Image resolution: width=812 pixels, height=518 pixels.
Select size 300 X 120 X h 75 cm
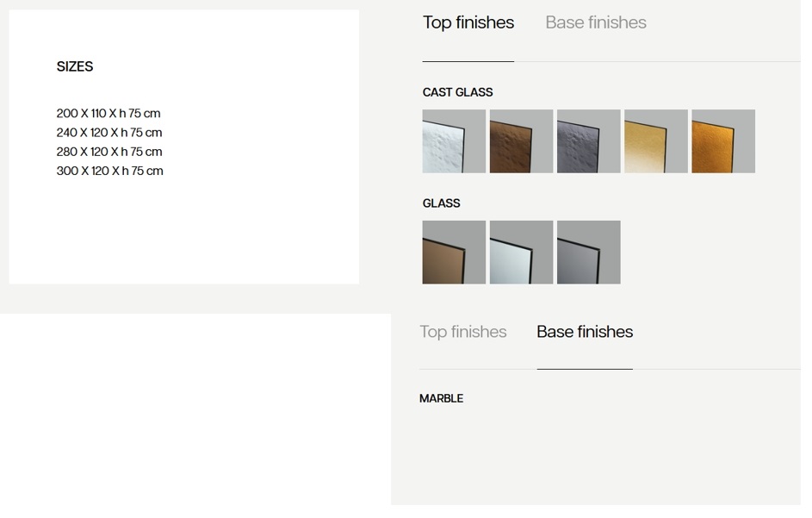109,171
